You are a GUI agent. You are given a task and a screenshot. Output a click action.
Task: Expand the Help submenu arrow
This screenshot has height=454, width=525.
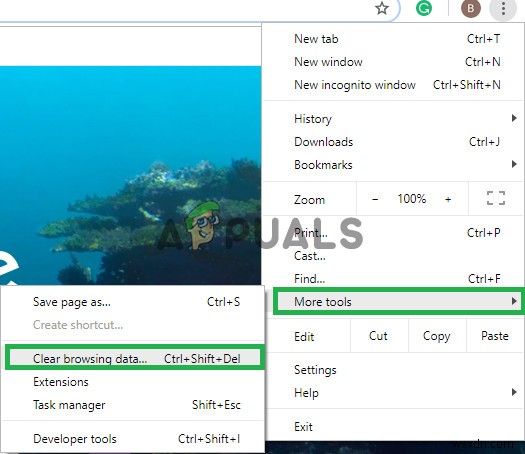click(514, 392)
